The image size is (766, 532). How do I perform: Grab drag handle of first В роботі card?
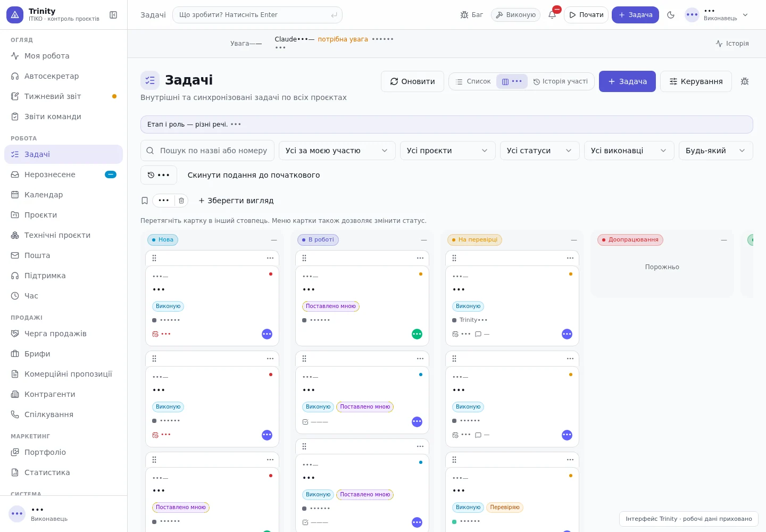pos(304,258)
